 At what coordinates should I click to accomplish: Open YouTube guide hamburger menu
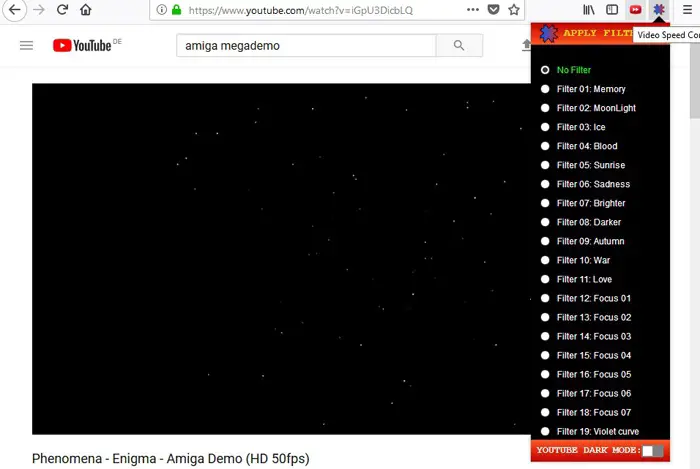[x=26, y=46]
